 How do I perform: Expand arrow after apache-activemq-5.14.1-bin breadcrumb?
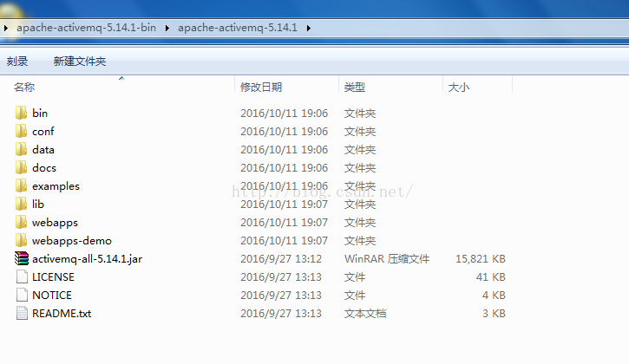tap(167, 28)
